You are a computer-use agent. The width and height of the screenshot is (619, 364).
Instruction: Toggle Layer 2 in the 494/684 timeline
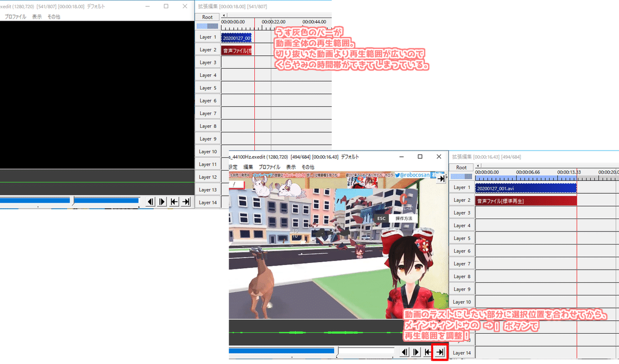(x=462, y=200)
